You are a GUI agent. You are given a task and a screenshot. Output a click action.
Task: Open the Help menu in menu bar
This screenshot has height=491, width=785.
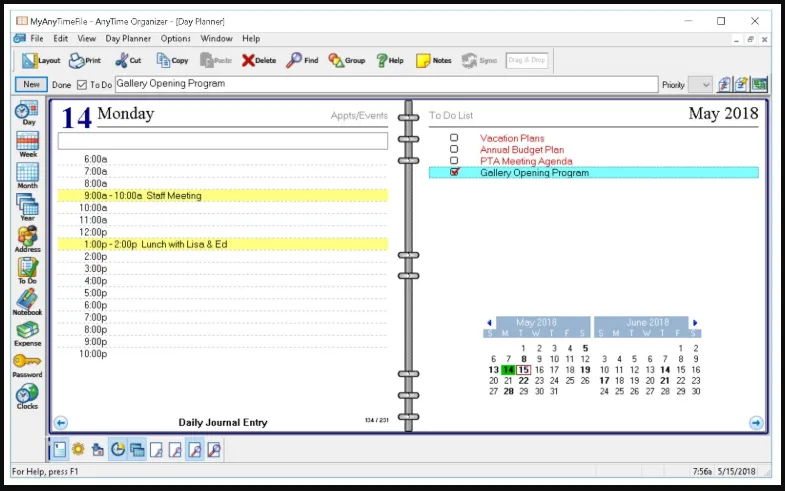coord(251,39)
